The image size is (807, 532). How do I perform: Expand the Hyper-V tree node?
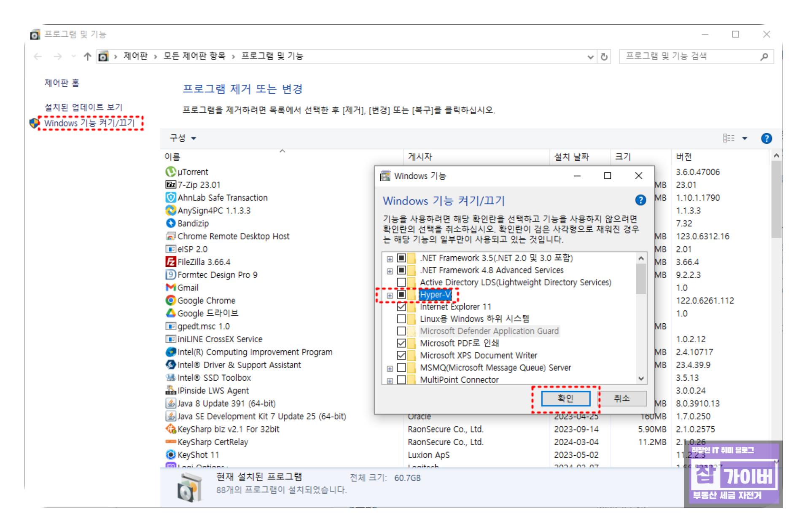click(x=390, y=296)
